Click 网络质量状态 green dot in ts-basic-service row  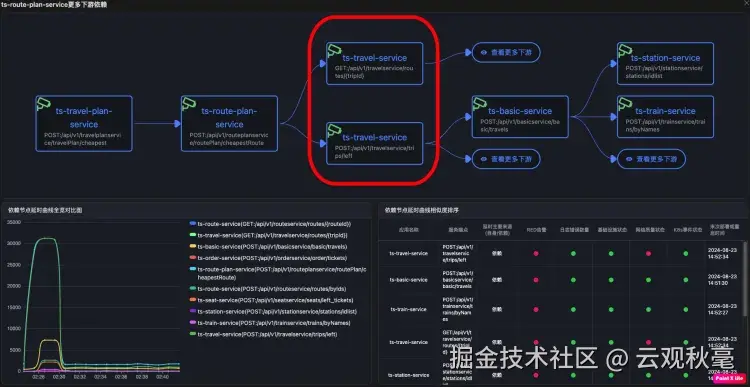pos(648,280)
